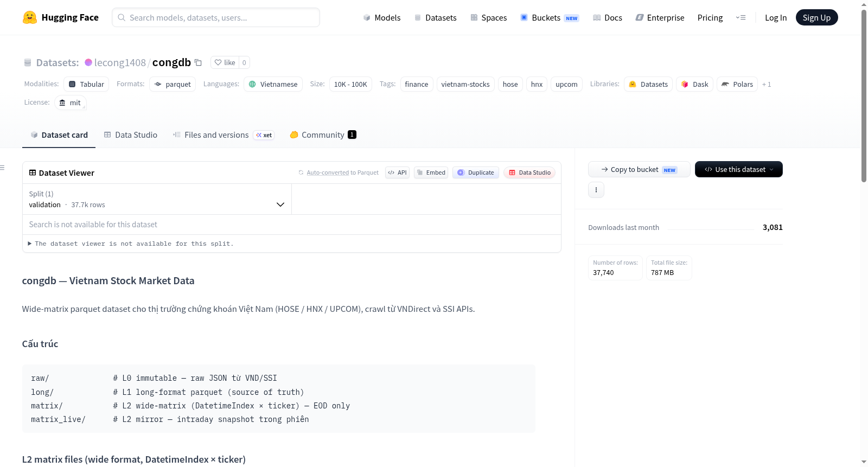
Task: Select the finance tag
Action: [417, 84]
